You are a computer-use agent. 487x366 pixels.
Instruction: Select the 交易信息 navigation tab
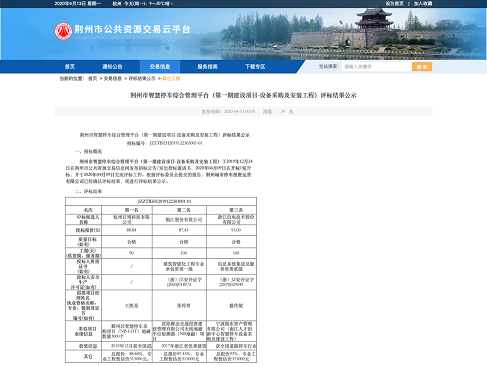160,67
